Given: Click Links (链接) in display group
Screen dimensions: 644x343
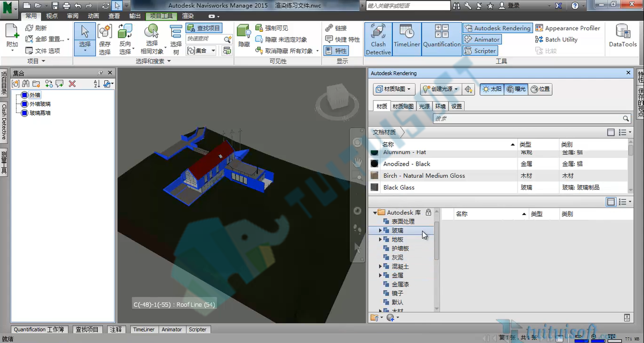Looking at the screenshot, I should (336, 28).
